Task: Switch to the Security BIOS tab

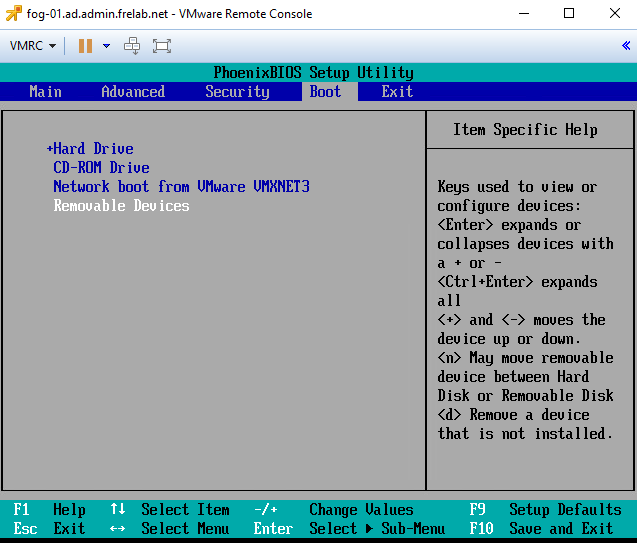Action: pos(237,92)
